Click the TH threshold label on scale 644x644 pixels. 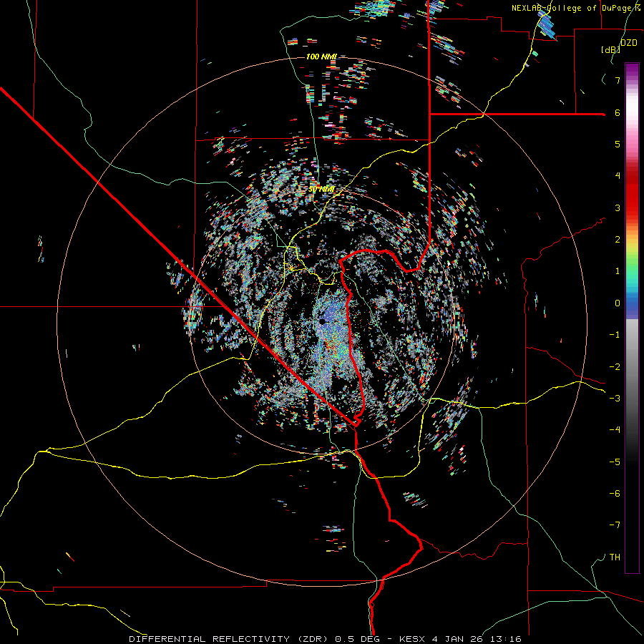(x=615, y=557)
